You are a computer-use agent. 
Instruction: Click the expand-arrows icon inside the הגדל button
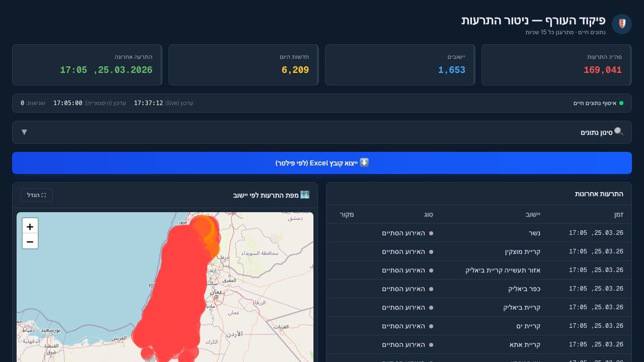44,195
